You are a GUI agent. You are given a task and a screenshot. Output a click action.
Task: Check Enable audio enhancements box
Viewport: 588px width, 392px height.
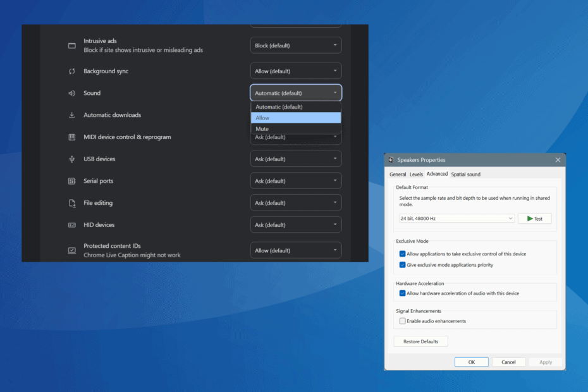point(403,321)
